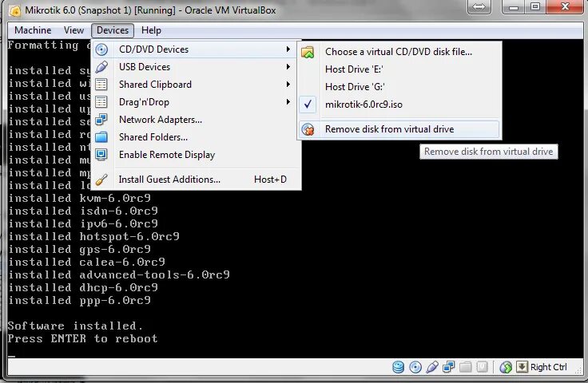Expand the Shared Clipboard submenu arrow

(x=288, y=85)
